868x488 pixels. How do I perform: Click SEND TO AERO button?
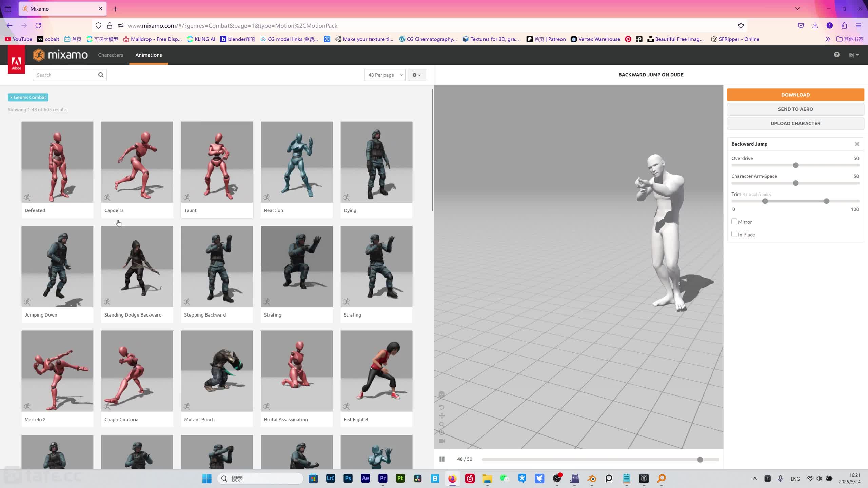tap(795, 109)
